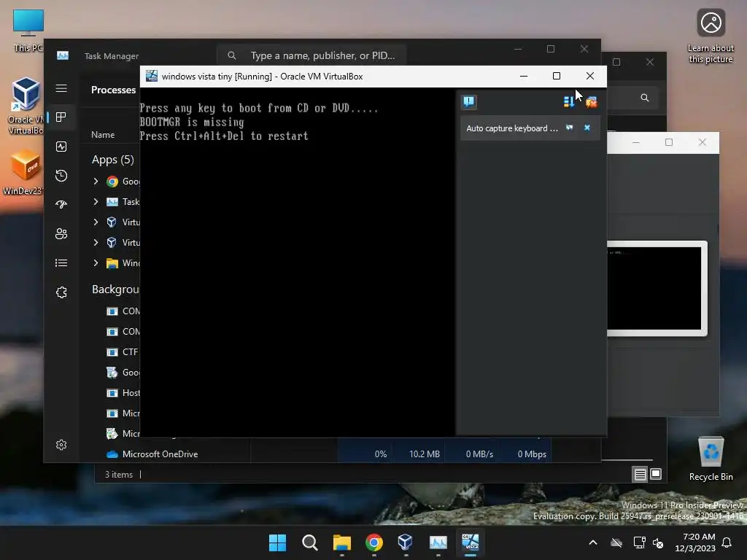
Task: Switch to Task Manager on the taskbar
Action: pyautogui.click(x=438, y=542)
